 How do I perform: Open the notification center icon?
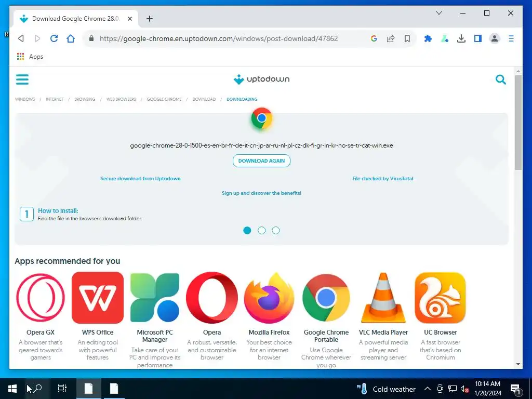coord(515,389)
